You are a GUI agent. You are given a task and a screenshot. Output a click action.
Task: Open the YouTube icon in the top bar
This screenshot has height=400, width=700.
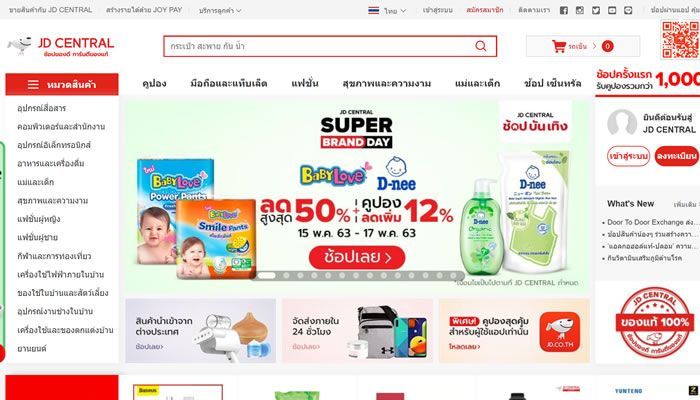[x=612, y=10]
